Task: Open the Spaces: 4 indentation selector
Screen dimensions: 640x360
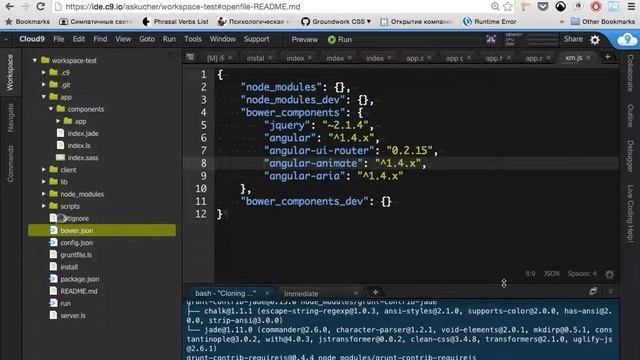Action: pos(582,273)
